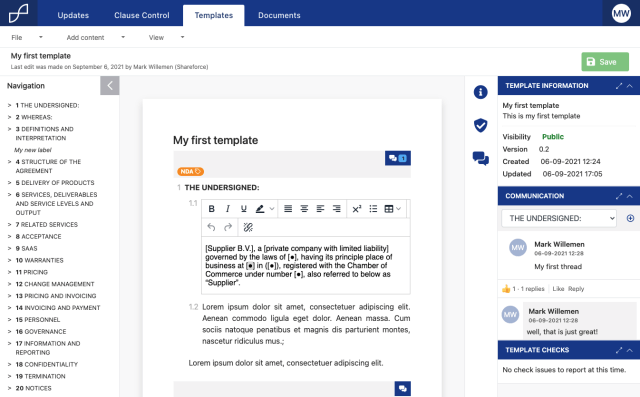The width and height of the screenshot is (640, 397).
Task: Click the NDA label tag
Action: [190, 171]
